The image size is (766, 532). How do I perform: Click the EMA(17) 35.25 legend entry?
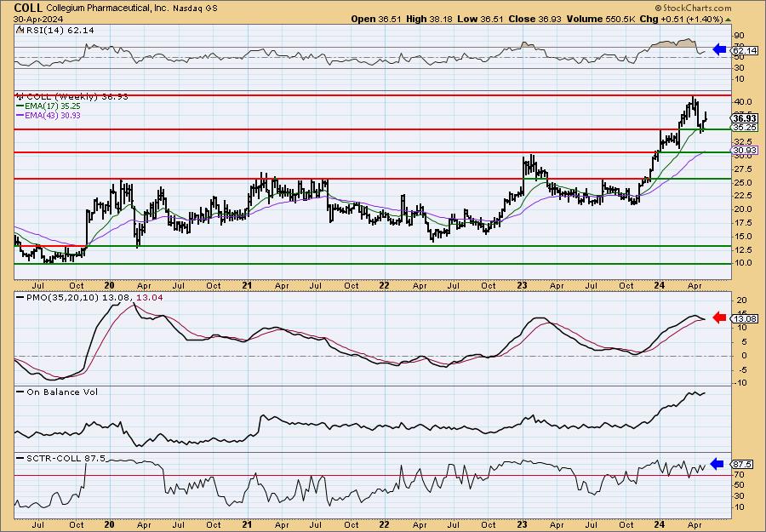[x=54, y=106]
